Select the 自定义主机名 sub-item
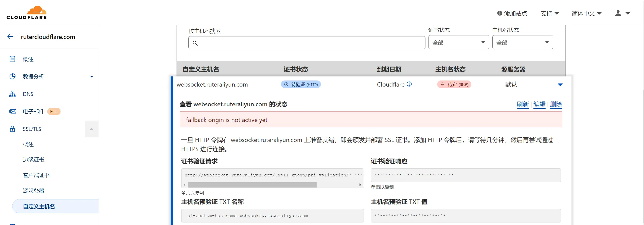 pos(55,206)
